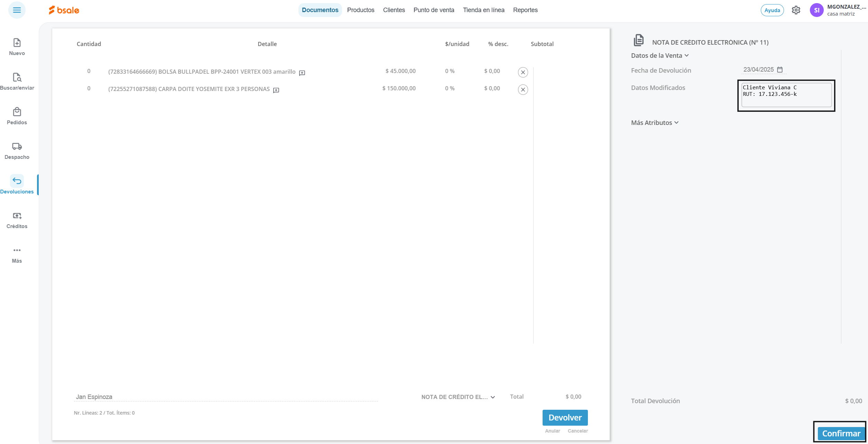Open the Fecha de Devolución calendar picker
Image resolution: width=868 pixels, height=444 pixels.
tap(779, 70)
